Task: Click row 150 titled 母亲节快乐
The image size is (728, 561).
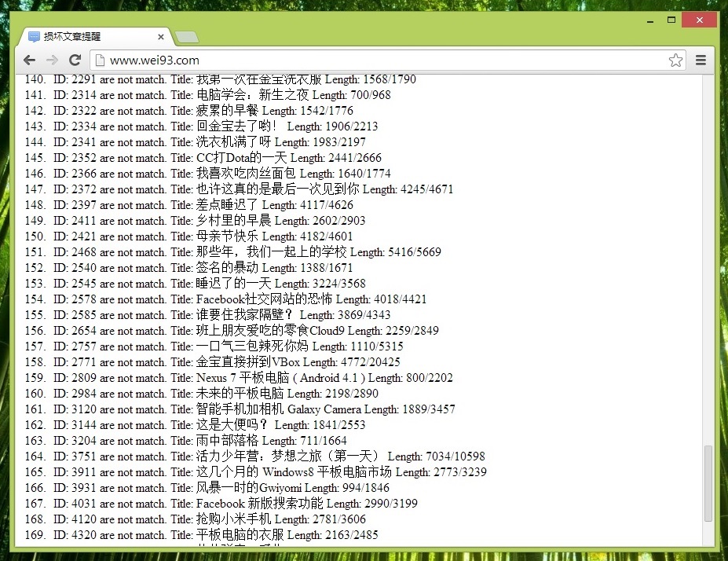Action: coord(189,236)
